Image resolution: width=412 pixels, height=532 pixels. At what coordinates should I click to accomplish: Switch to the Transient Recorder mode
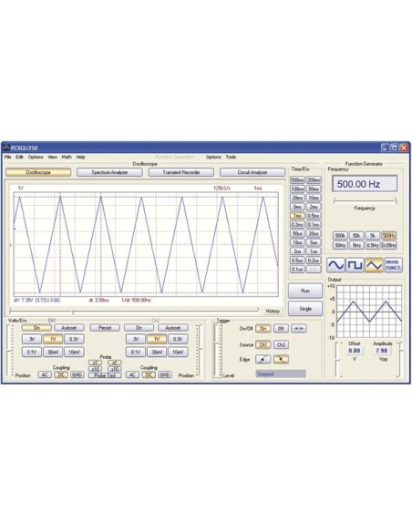pos(181,172)
